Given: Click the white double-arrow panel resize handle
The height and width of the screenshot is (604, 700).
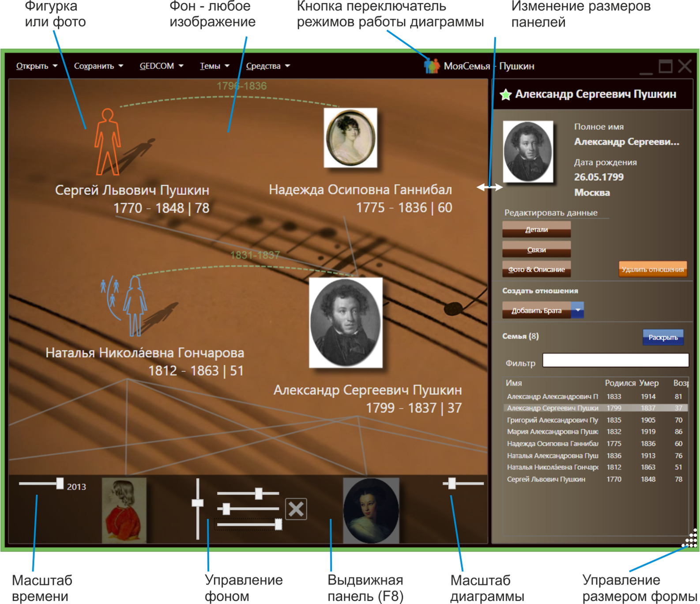Looking at the screenshot, I should click(x=489, y=187).
